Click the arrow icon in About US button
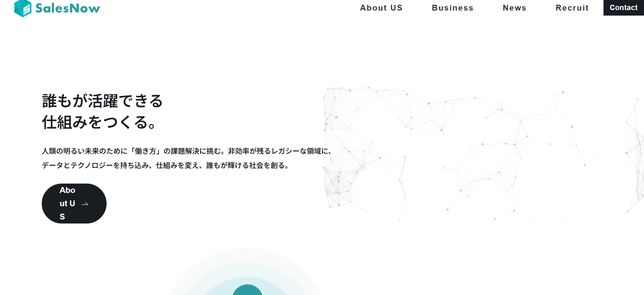The height and width of the screenshot is (295, 644). tap(85, 204)
